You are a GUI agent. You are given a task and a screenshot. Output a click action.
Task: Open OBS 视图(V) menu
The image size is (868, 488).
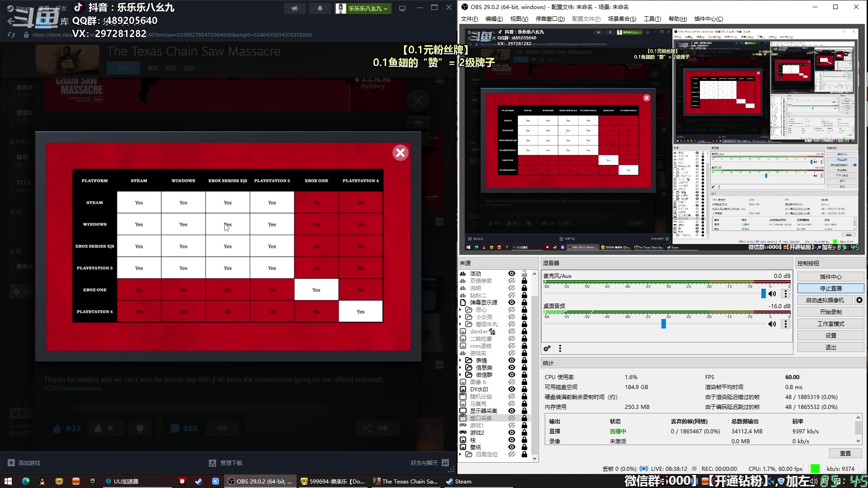[519, 19]
